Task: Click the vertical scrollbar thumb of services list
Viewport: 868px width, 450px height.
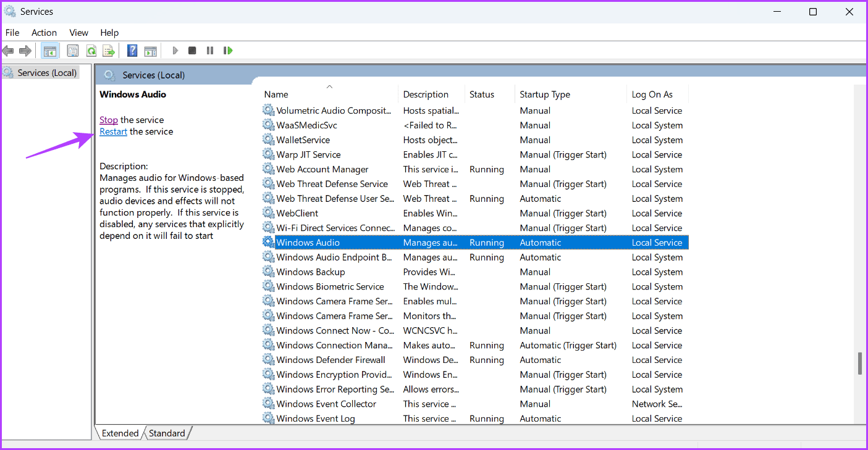Action: point(859,364)
